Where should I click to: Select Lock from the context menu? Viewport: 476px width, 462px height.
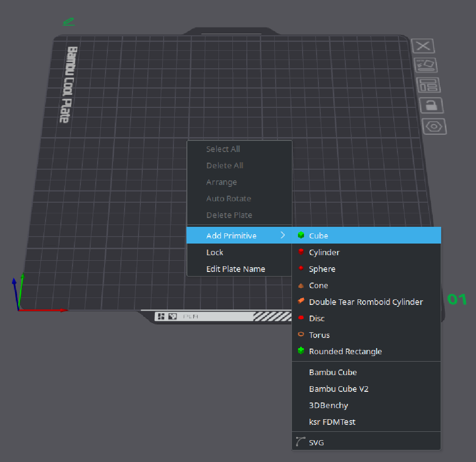click(x=214, y=252)
